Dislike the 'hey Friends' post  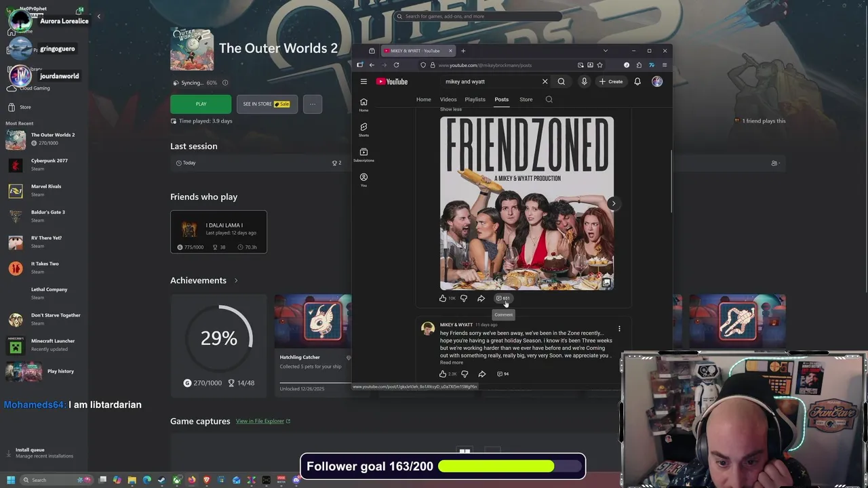(465, 374)
